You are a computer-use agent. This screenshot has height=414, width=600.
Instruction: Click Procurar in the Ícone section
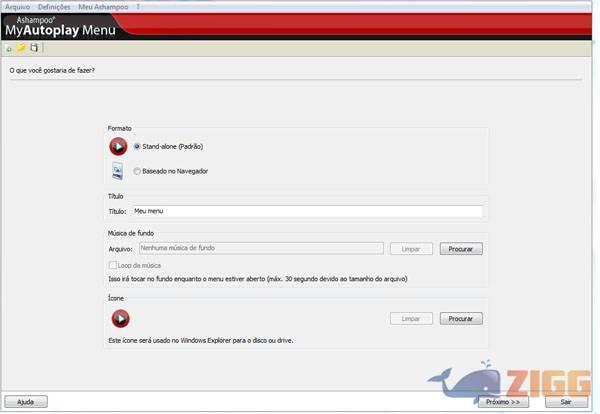[x=461, y=319]
